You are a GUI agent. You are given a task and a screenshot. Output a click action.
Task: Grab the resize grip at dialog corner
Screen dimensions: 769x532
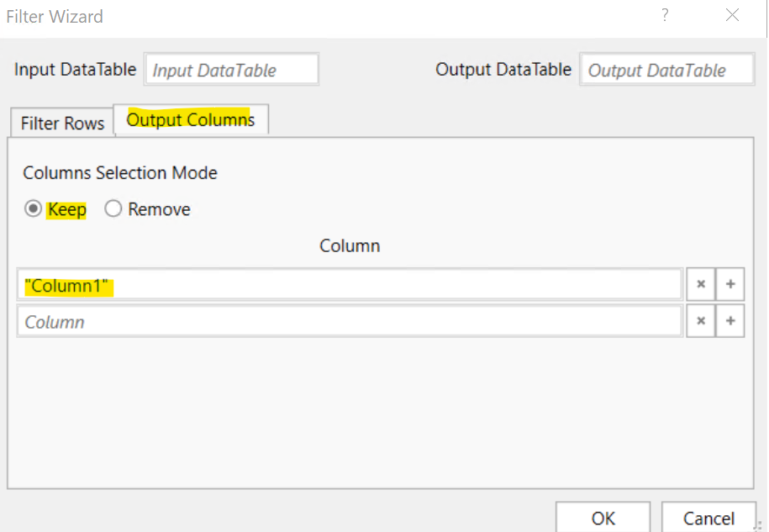tap(759, 524)
